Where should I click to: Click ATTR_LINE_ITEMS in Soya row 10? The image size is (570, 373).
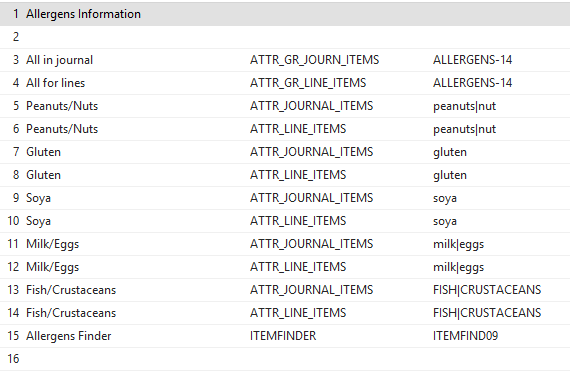(x=298, y=221)
